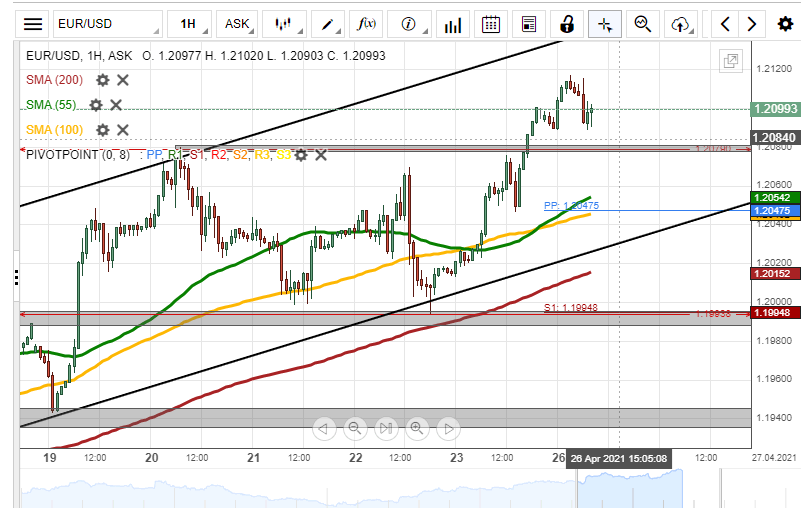Click the calendar icon in toolbar

[491, 24]
